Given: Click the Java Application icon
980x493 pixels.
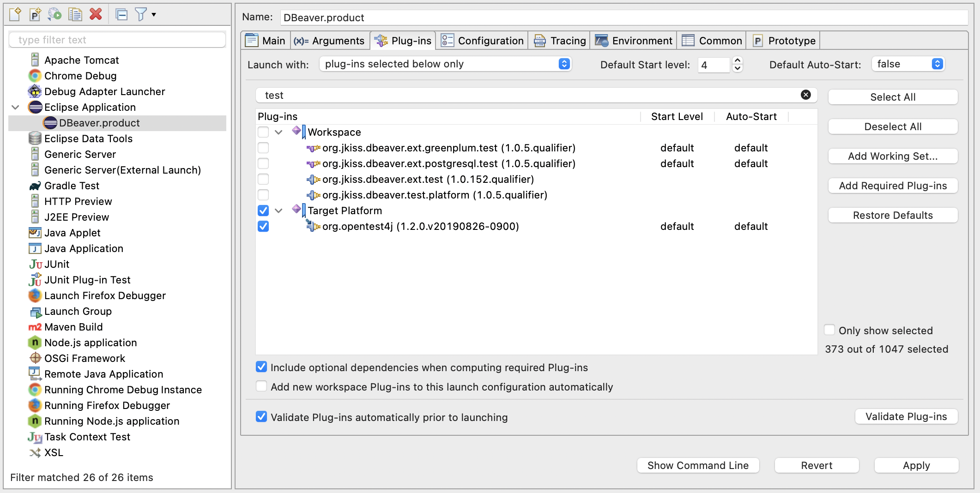Looking at the screenshot, I should click(x=35, y=248).
